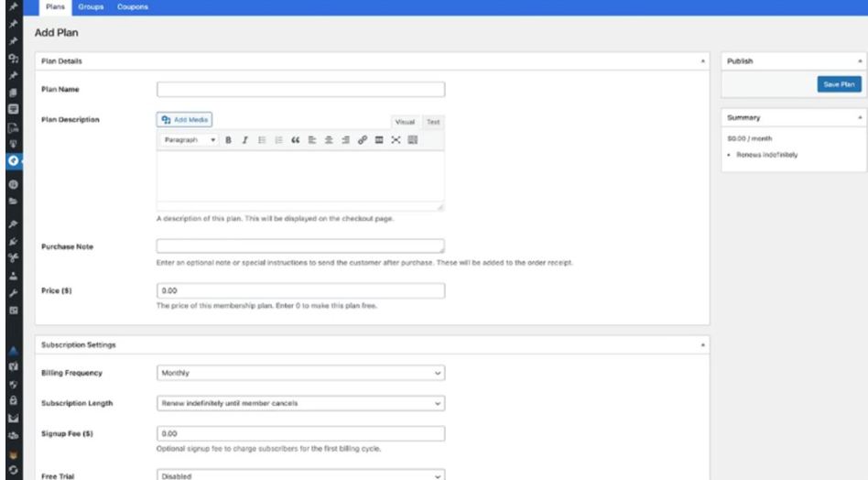This screenshot has width=868, height=480.
Task: Open distraction-free fullscreen editor mode
Action: [396, 140]
